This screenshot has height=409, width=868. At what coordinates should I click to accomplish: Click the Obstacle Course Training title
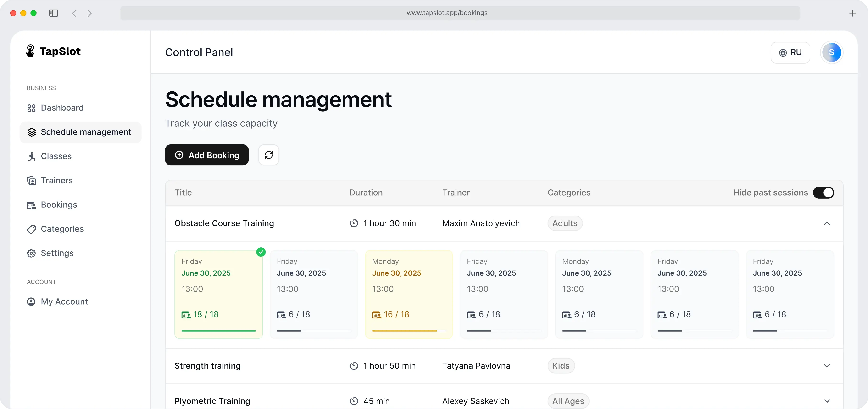tap(224, 223)
